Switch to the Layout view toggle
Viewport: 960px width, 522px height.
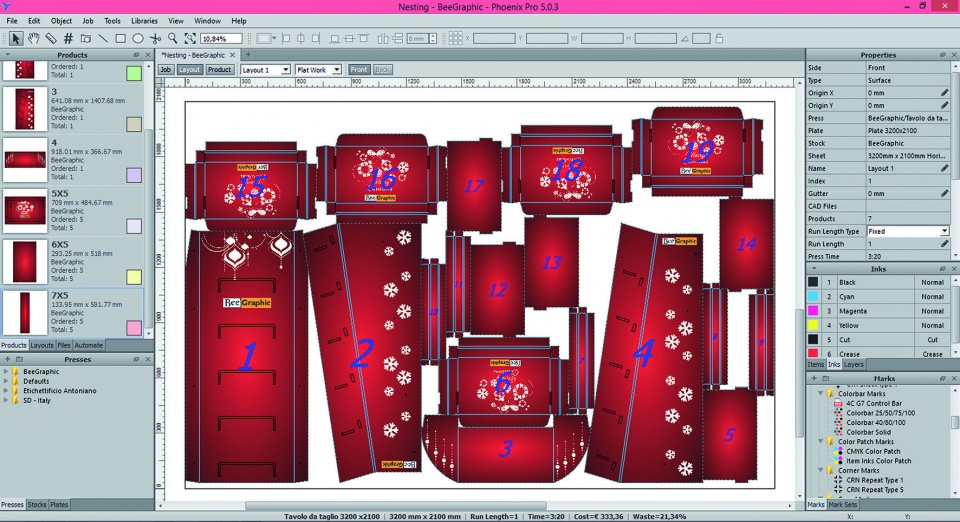189,70
